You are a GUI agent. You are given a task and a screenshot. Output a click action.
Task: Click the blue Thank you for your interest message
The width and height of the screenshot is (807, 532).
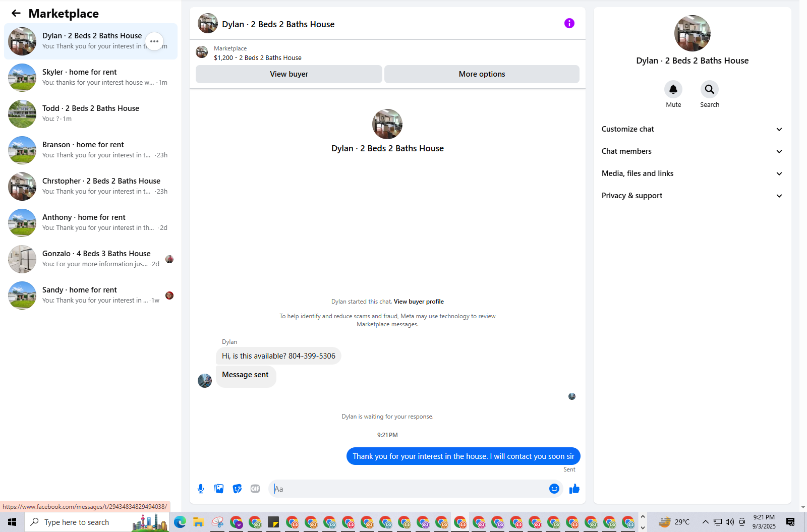pos(464,456)
